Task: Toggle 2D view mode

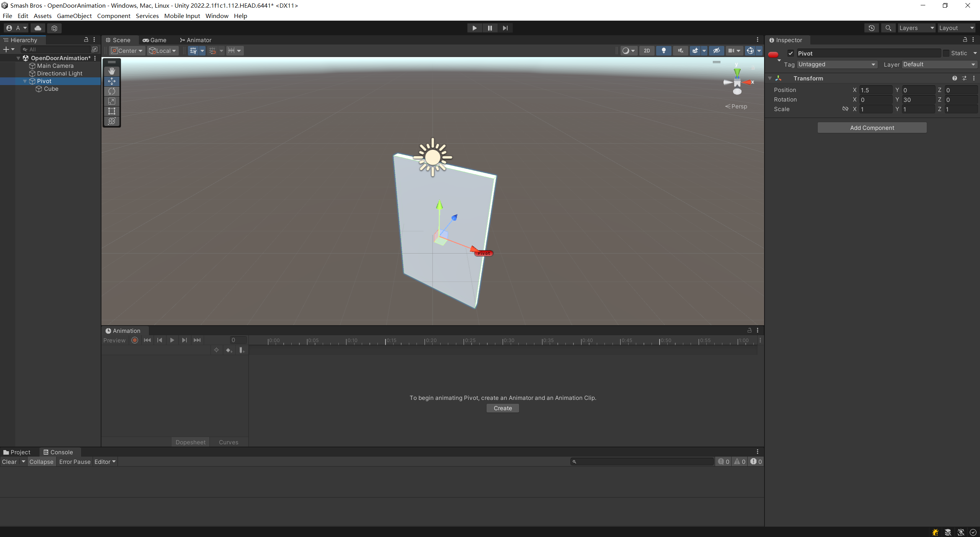Action: pos(647,51)
